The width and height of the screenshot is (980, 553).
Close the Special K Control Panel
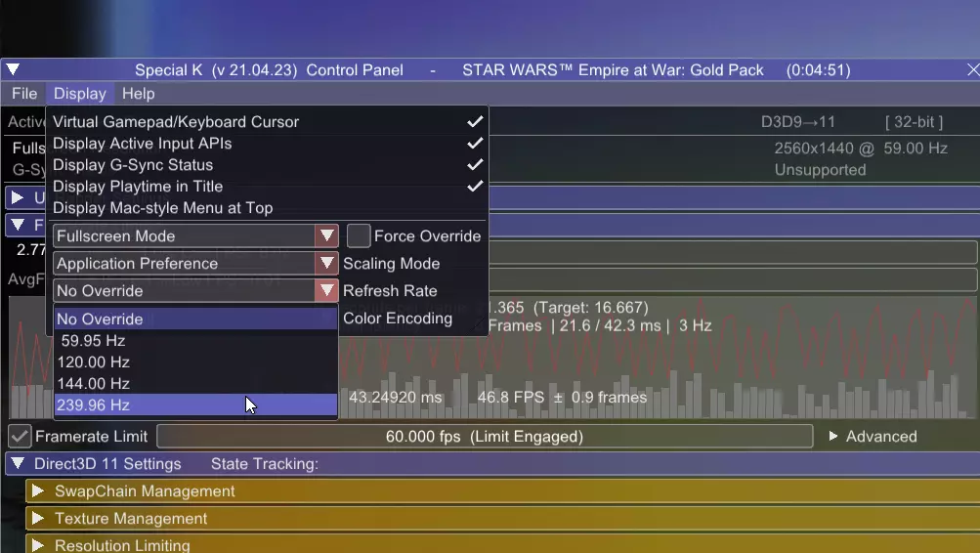[972, 70]
